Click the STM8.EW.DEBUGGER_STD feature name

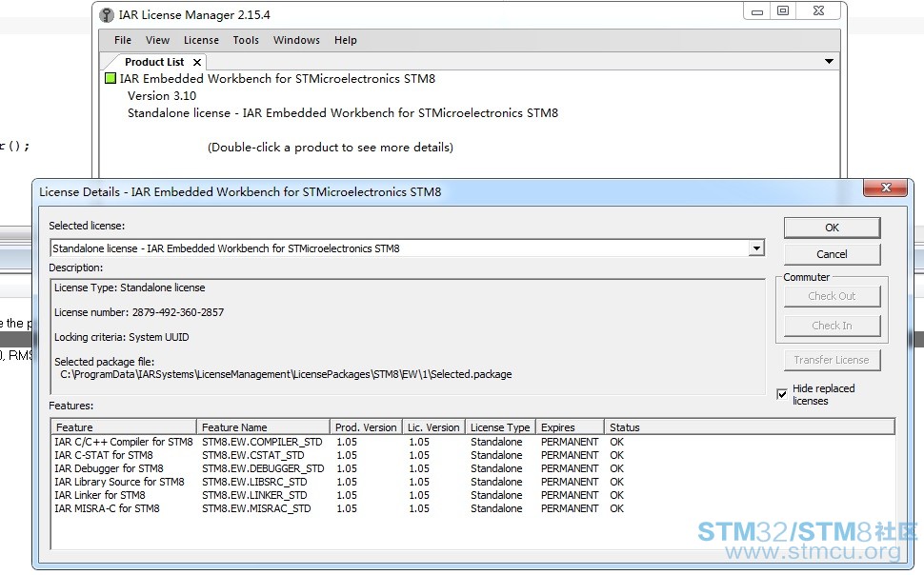tap(263, 468)
